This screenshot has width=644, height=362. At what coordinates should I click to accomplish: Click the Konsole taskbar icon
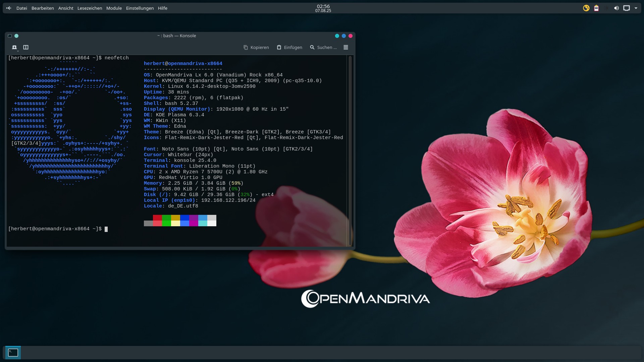[13, 352]
